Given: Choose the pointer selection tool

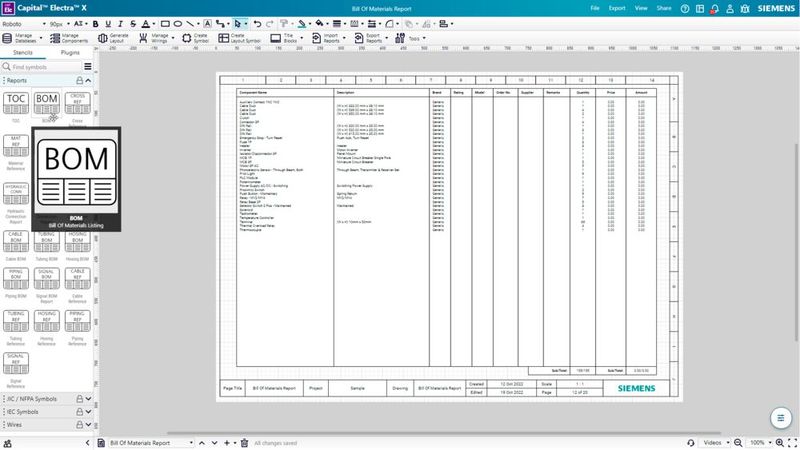Looking at the screenshot, I should [x=237, y=24].
